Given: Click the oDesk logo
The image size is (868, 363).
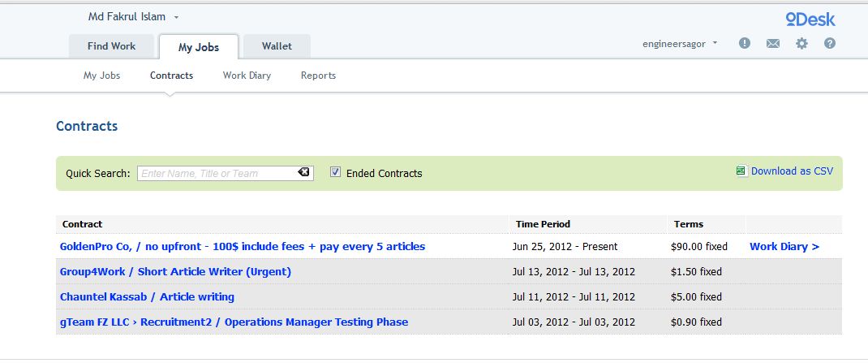Looking at the screenshot, I should point(810,19).
